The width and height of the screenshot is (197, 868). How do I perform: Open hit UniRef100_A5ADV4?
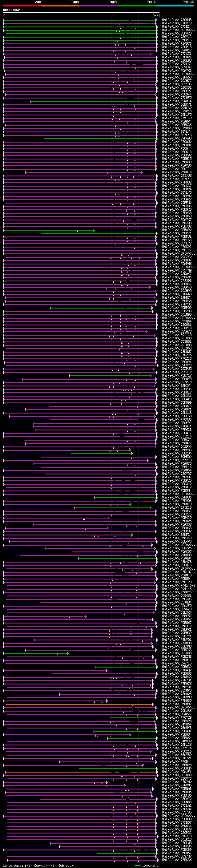[177, 122]
